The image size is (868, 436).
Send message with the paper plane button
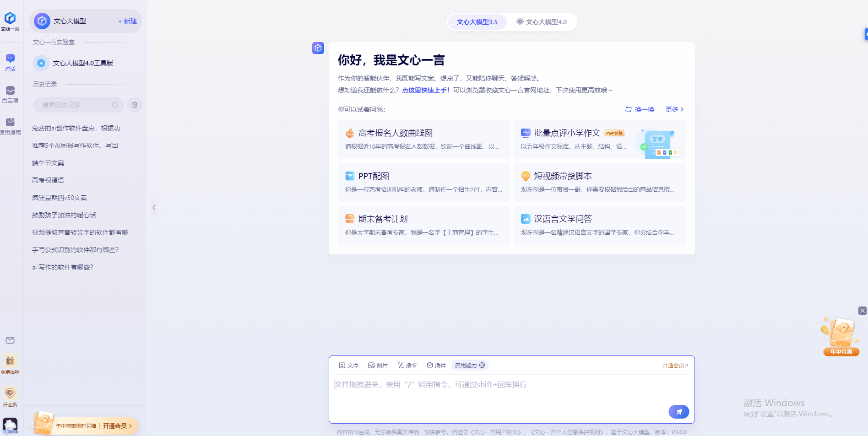tap(678, 412)
